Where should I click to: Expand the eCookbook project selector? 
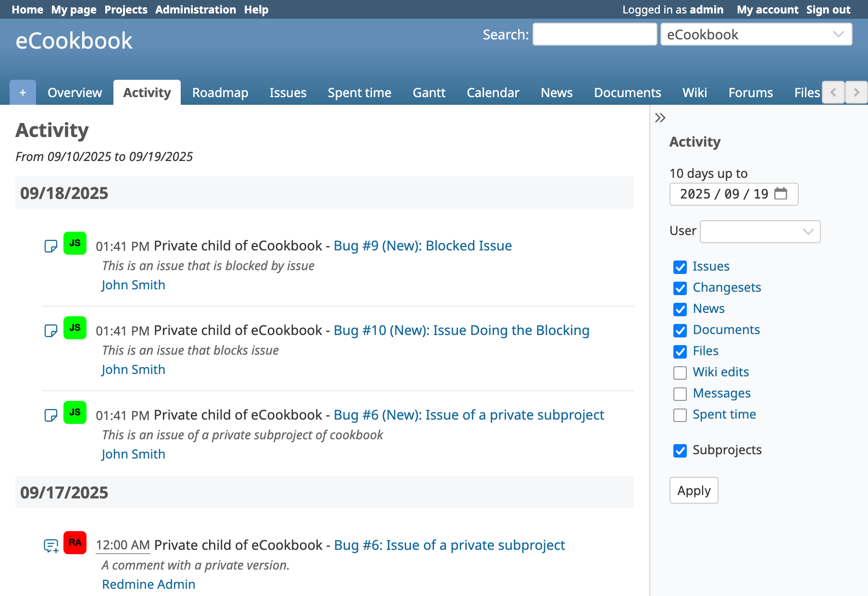pyautogui.click(x=756, y=35)
